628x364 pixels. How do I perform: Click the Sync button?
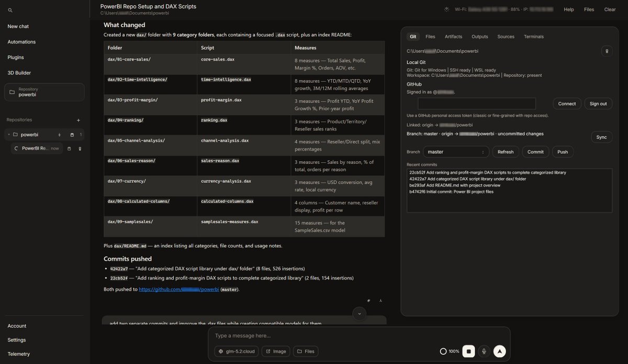601,137
